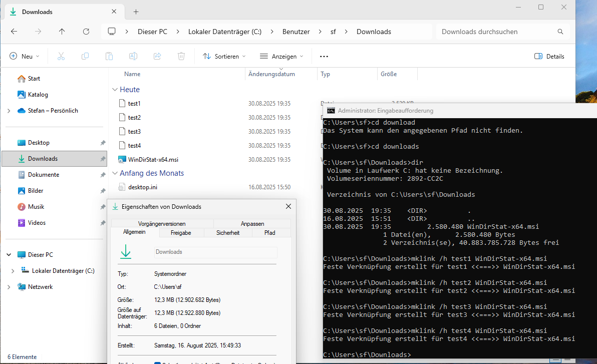
Task: Open the Sortieren dropdown
Action: click(x=224, y=57)
